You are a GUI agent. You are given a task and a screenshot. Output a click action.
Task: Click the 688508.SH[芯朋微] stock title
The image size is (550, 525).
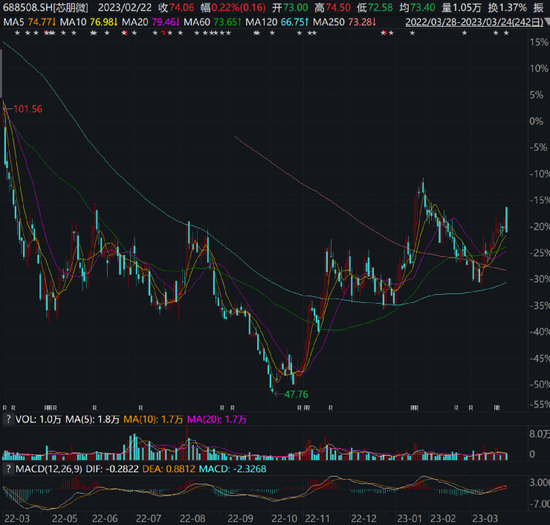coord(46,7)
